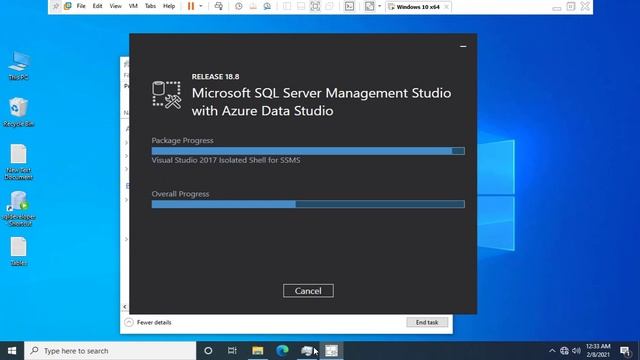Screen dimensions: 640x360
Task: Open the clock and date flyout
Action: coord(598,351)
